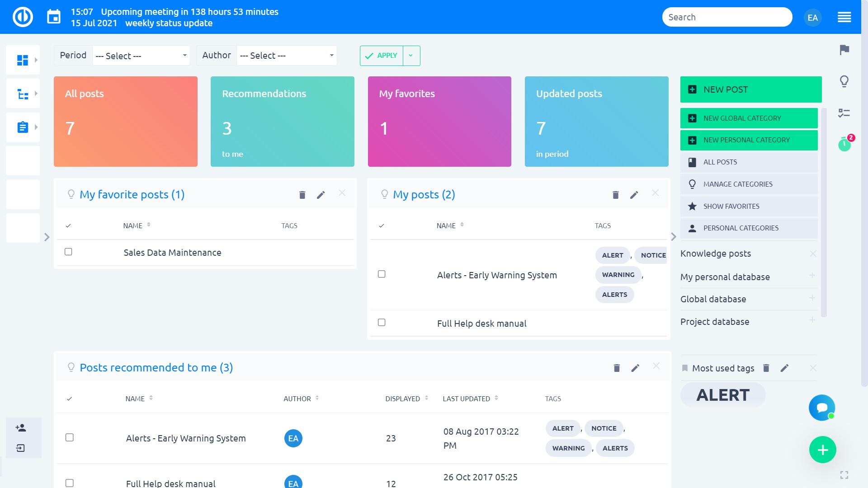Tick the Full Help desk manual checkbox in My posts
The height and width of the screenshot is (488, 868).
point(382,323)
